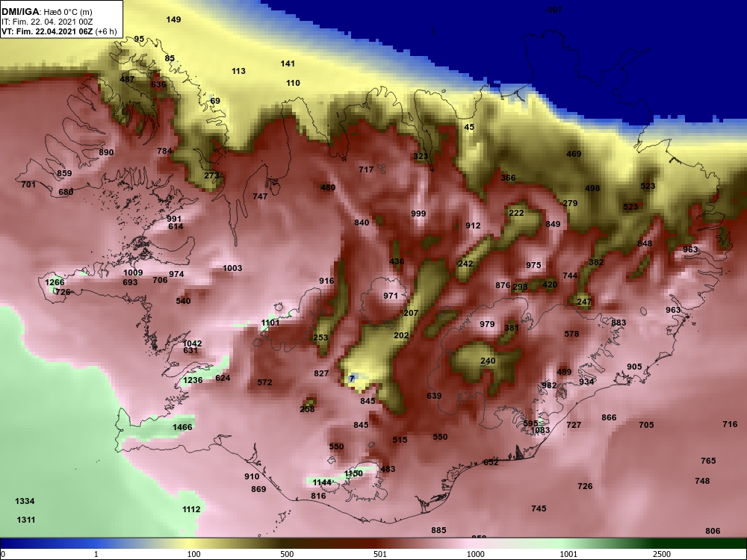Click the title text 'DMI/IGA: Hæð 0°C (m)'
Image resolution: width=747 pixels, height=560 pixels.
click(46, 12)
